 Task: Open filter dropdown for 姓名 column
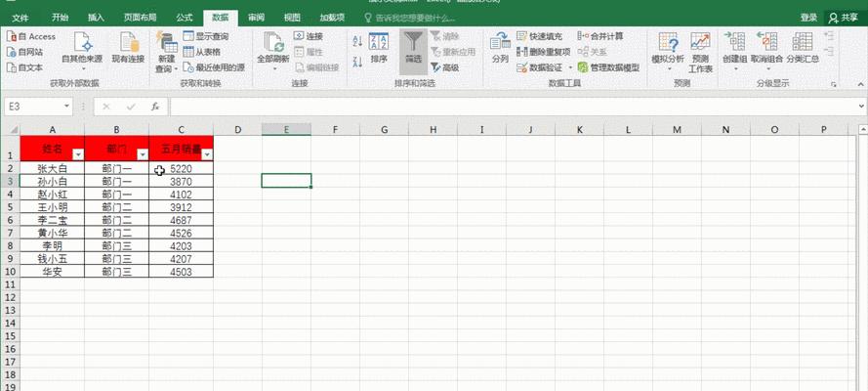pyautogui.click(x=79, y=154)
